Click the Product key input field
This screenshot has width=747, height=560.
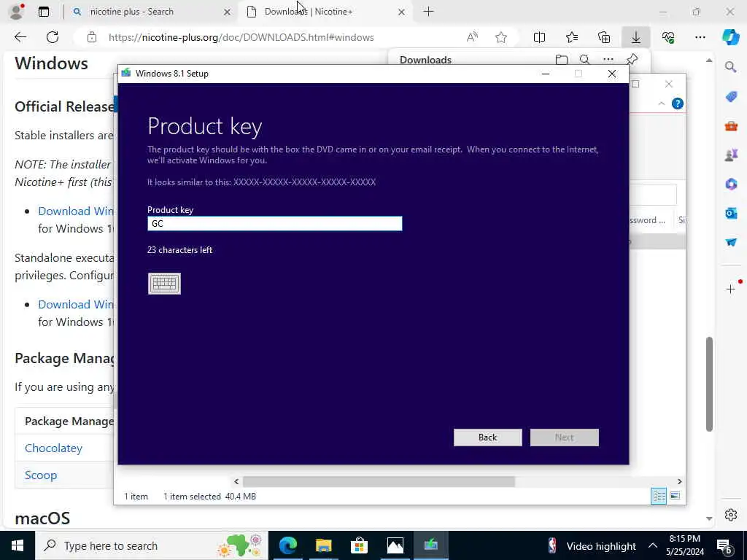tap(274, 223)
